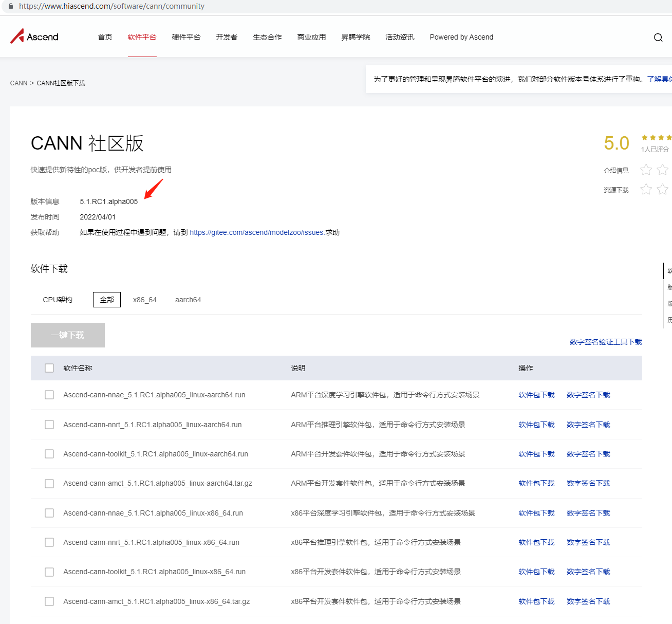Select the nnrt linux-x86_64.run checkbox
672x624 pixels.
click(49, 542)
